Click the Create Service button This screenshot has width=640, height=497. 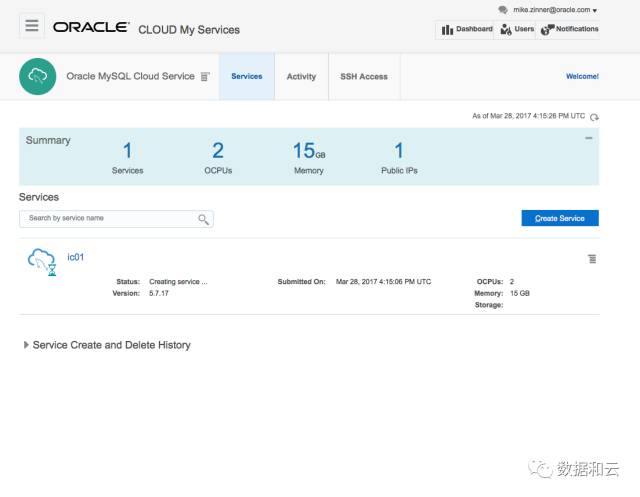point(560,218)
